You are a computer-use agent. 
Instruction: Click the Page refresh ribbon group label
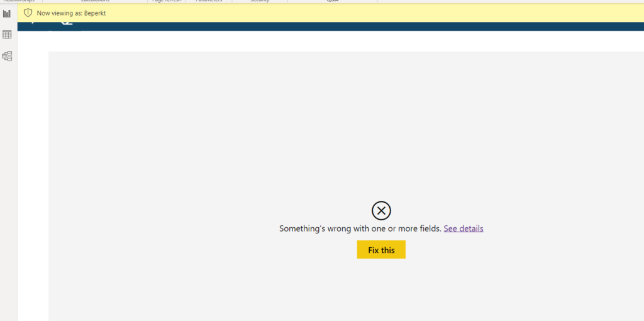pos(167,1)
